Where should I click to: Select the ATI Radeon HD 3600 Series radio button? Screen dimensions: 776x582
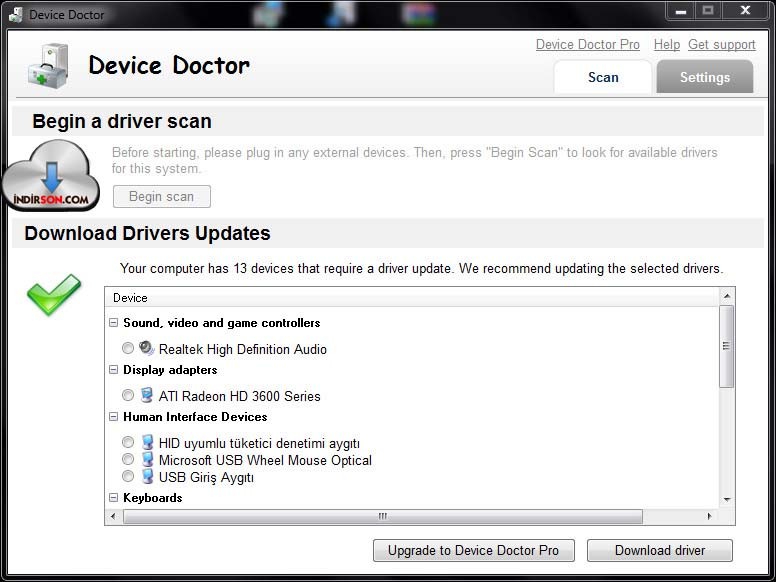tap(128, 395)
